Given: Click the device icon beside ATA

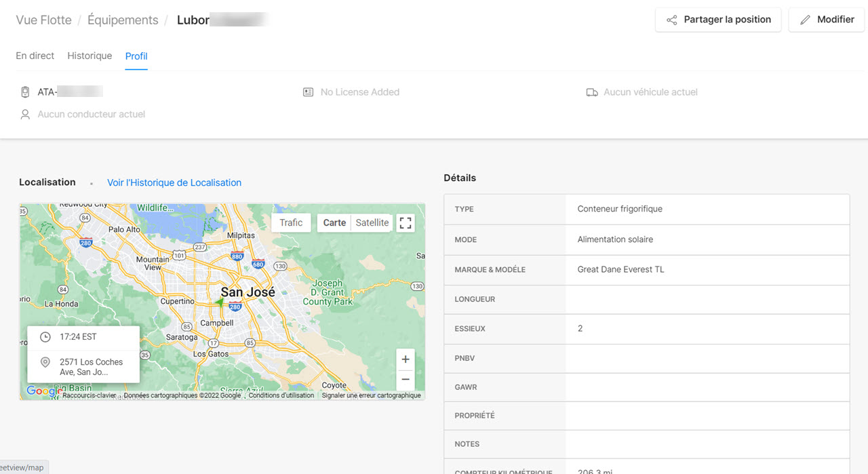Looking at the screenshot, I should click(25, 92).
